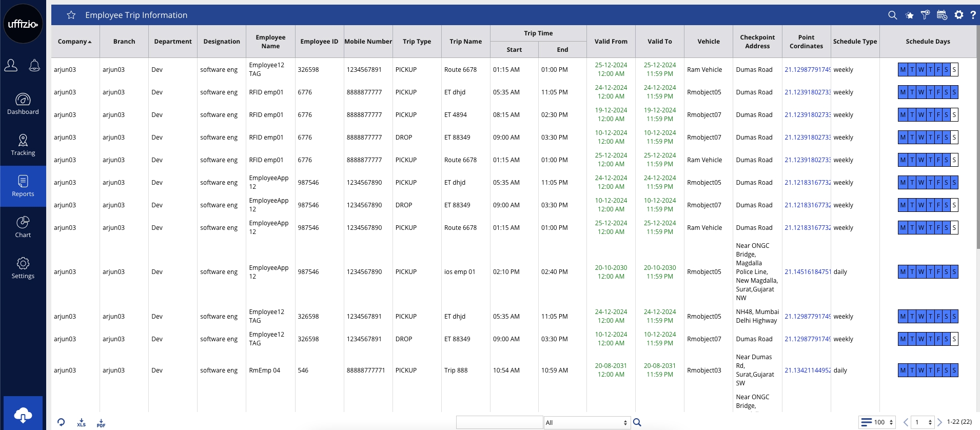Go to Dashboard in the sidebar
The width and height of the screenshot is (980, 430).
pyautogui.click(x=23, y=104)
